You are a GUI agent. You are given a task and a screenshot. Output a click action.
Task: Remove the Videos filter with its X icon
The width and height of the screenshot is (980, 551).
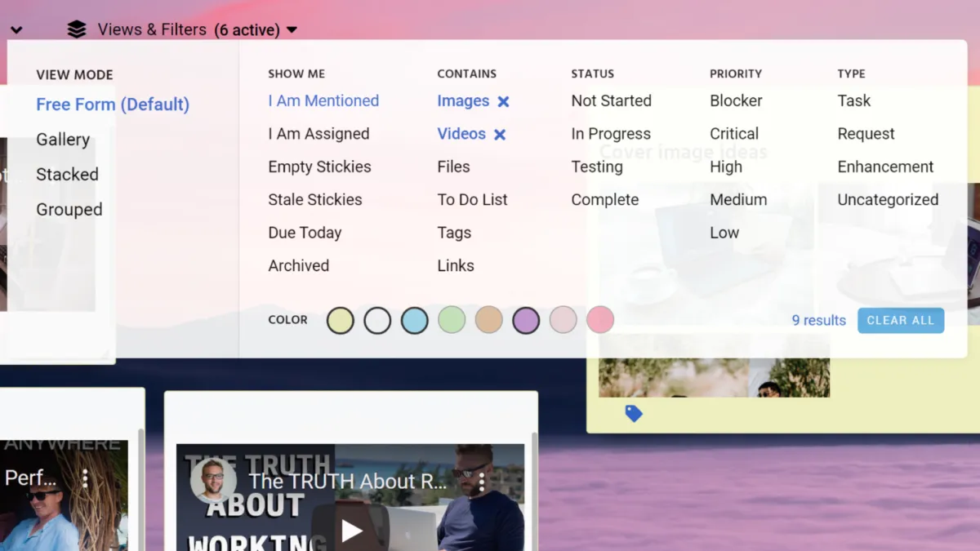click(x=501, y=134)
